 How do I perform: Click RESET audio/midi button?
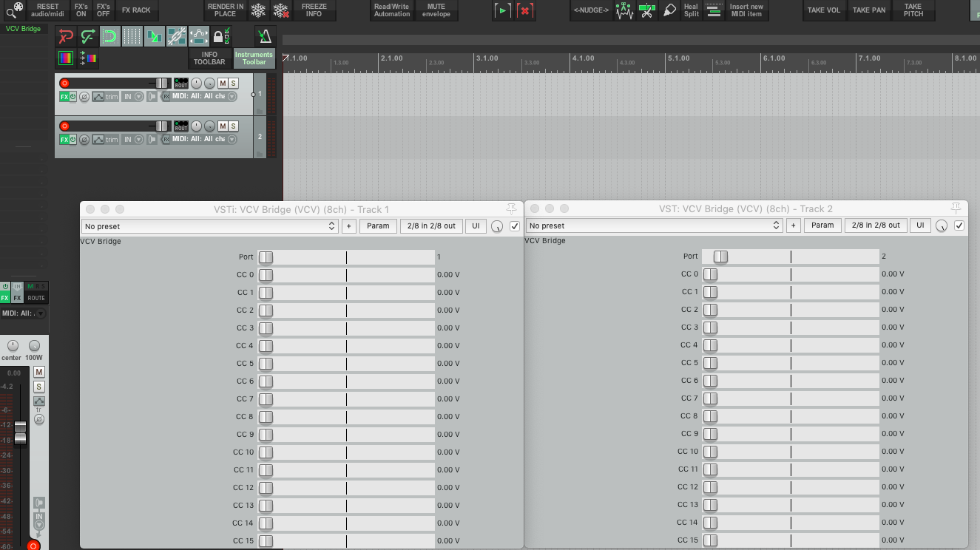tap(47, 10)
